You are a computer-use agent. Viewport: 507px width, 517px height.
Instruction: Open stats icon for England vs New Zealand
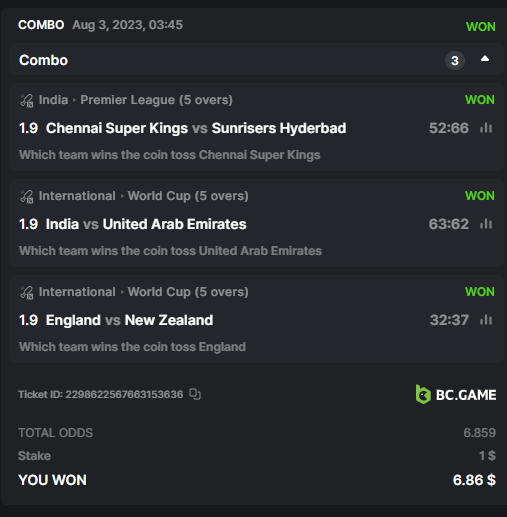(x=486, y=320)
